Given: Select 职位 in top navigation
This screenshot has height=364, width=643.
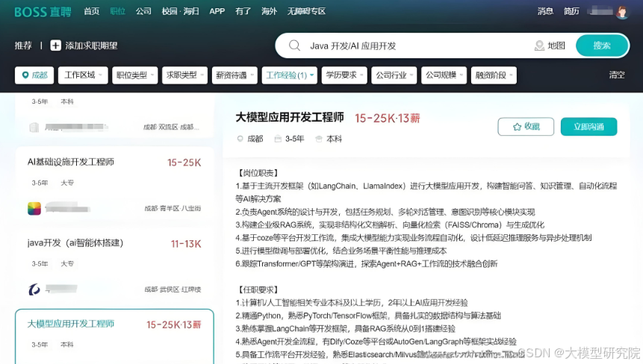Looking at the screenshot, I should 118,11.
